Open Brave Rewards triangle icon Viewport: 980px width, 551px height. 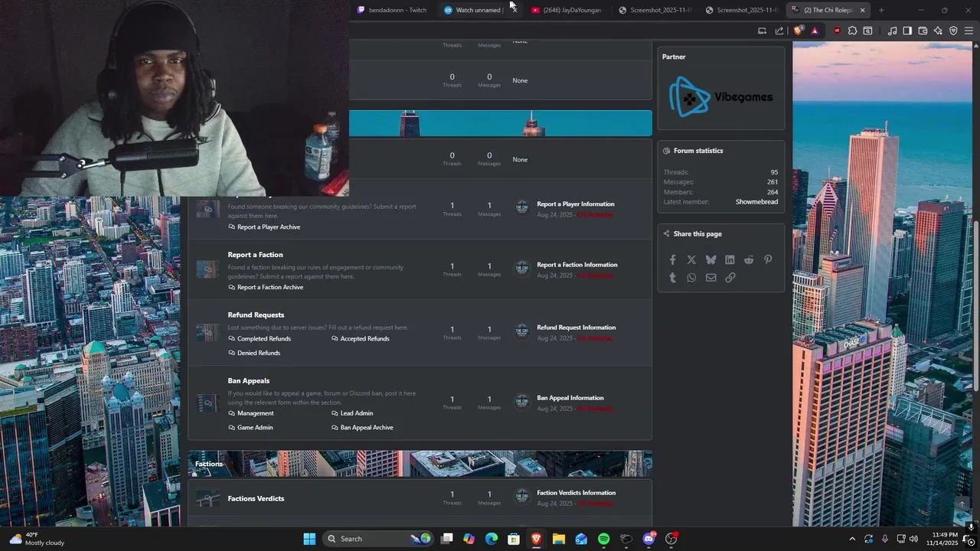click(814, 31)
